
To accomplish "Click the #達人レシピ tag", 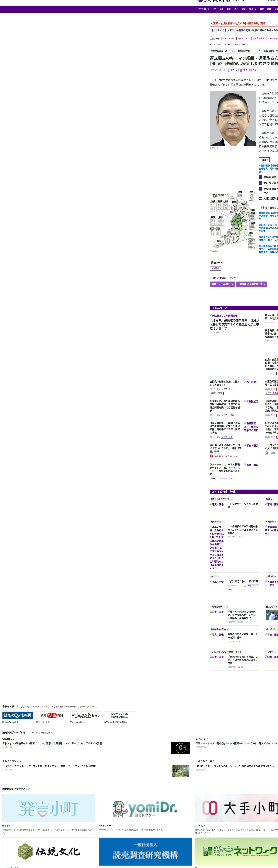I will [x=253, y=586].
